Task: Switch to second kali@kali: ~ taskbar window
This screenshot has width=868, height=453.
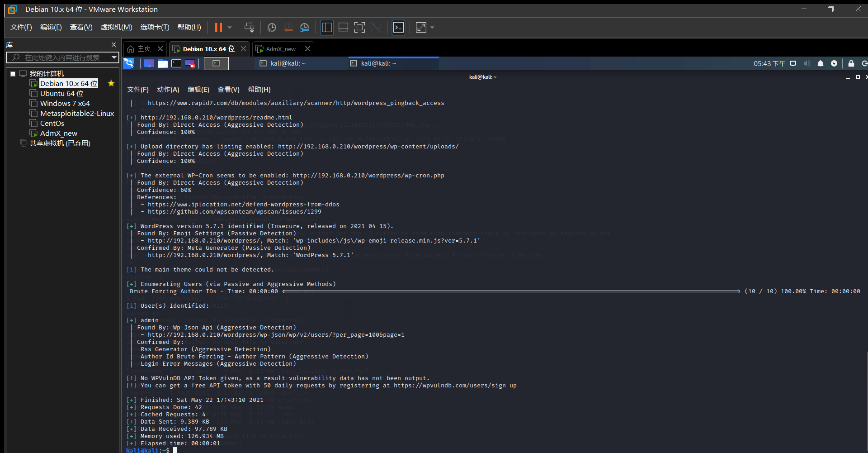Action: click(392, 63)
